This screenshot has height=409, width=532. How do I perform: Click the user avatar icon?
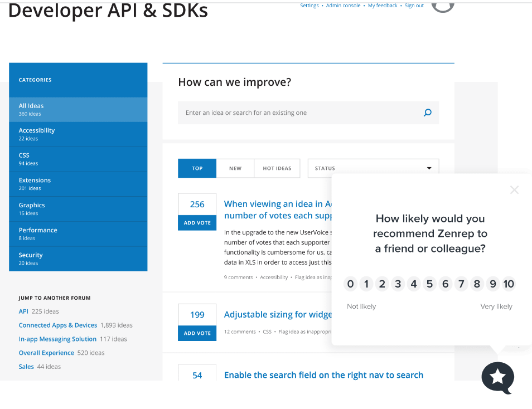443,5
